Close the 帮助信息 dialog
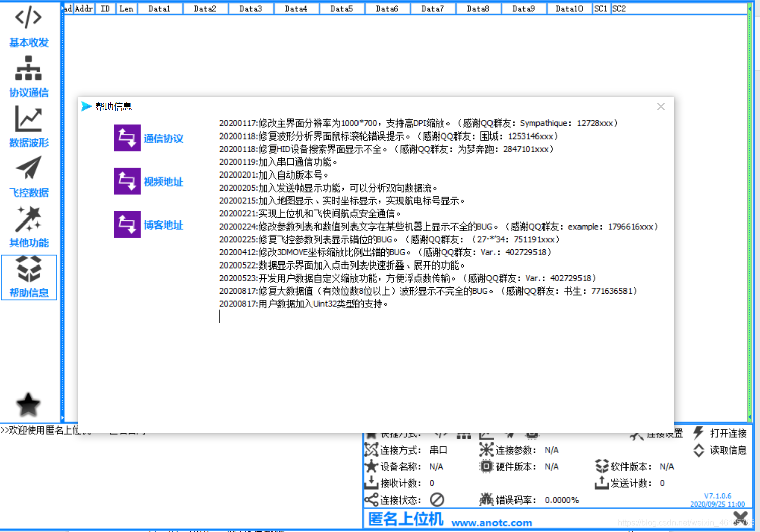 [x=661, y=106]
